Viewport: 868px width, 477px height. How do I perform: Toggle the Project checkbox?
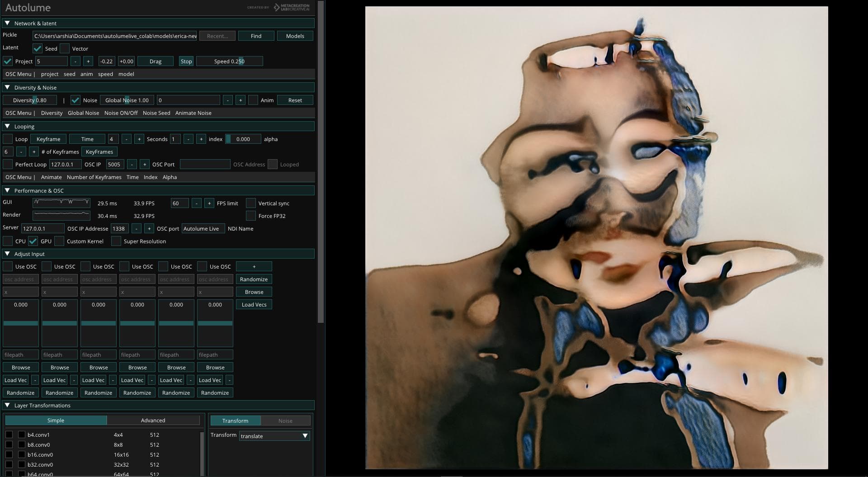point(8,61)
